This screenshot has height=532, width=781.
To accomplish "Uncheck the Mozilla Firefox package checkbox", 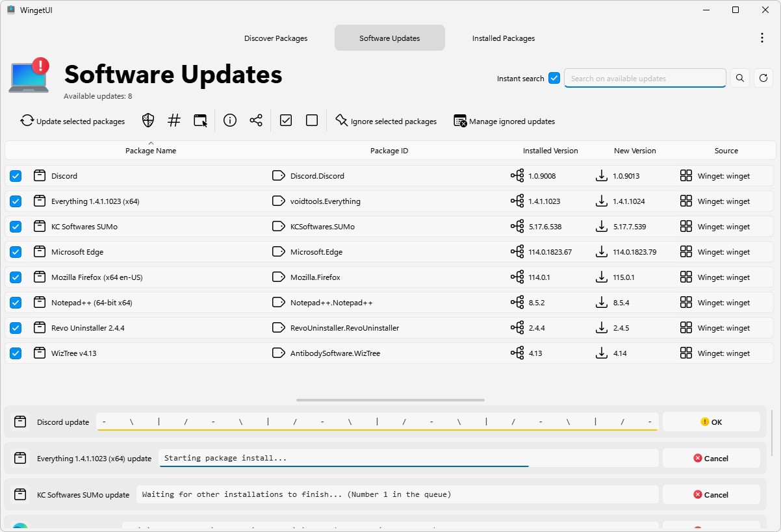I will pyautogui.click(x=16, y=277).
